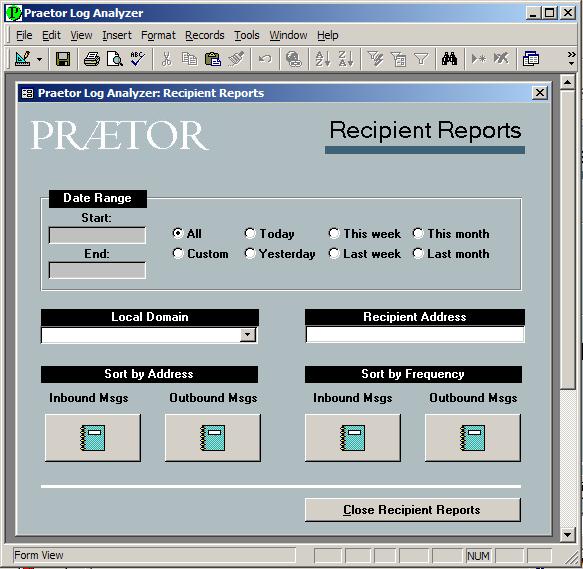The width and height of the screenshot is (583, 569).
Task: Click into the Recipient Address text field
Action: click(415, 334)
